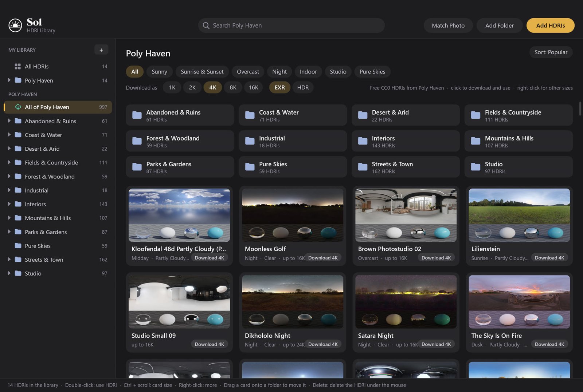Open the Parks & Gardens folder card icon
Image resolution: width=583 pixels, height=392 pixels.
pyautogui.click(x=137, y=167)
